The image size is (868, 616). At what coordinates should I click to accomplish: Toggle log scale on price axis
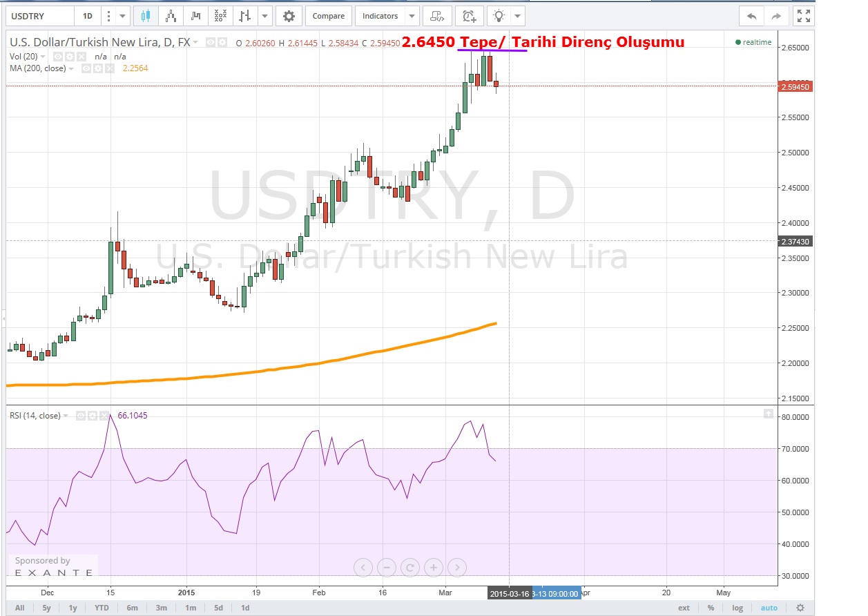click(737, 608)
